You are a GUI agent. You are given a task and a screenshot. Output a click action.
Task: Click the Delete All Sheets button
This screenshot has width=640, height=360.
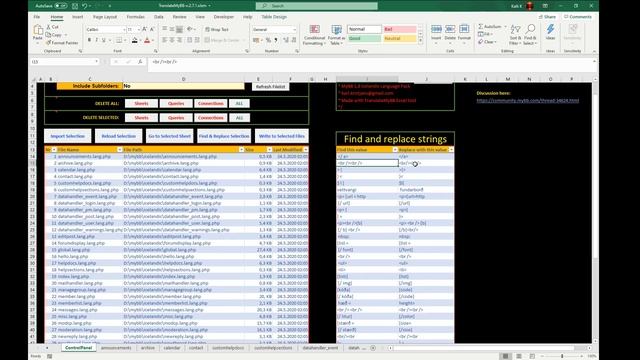click(x=141, y=104)
